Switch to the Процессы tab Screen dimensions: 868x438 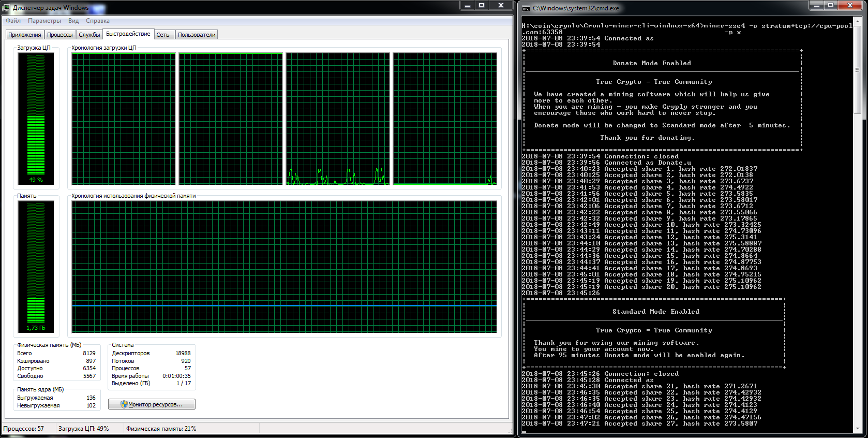[x=60, y=35]
